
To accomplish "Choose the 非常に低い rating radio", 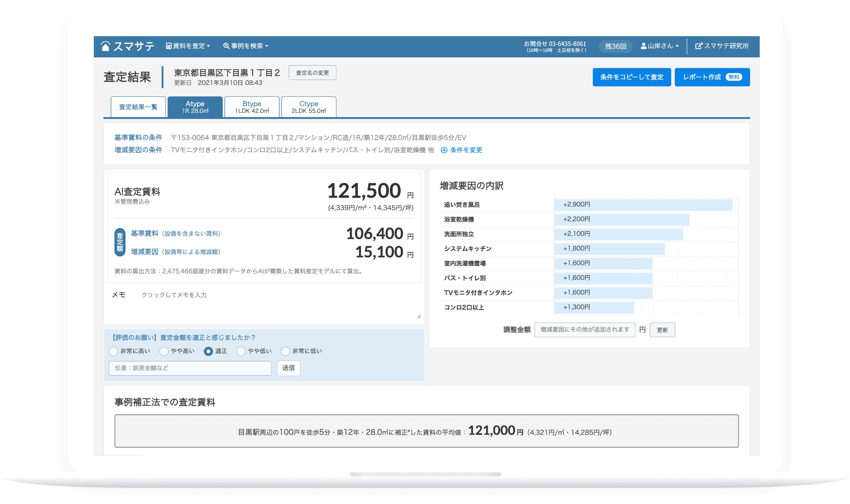I will (286, 351).
